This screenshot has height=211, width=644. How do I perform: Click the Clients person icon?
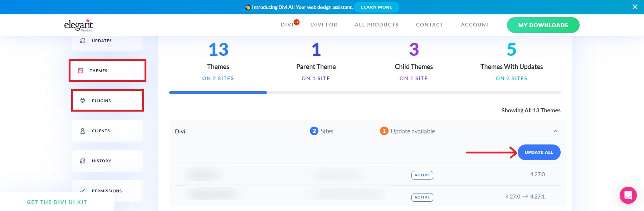tap(83, 131)
